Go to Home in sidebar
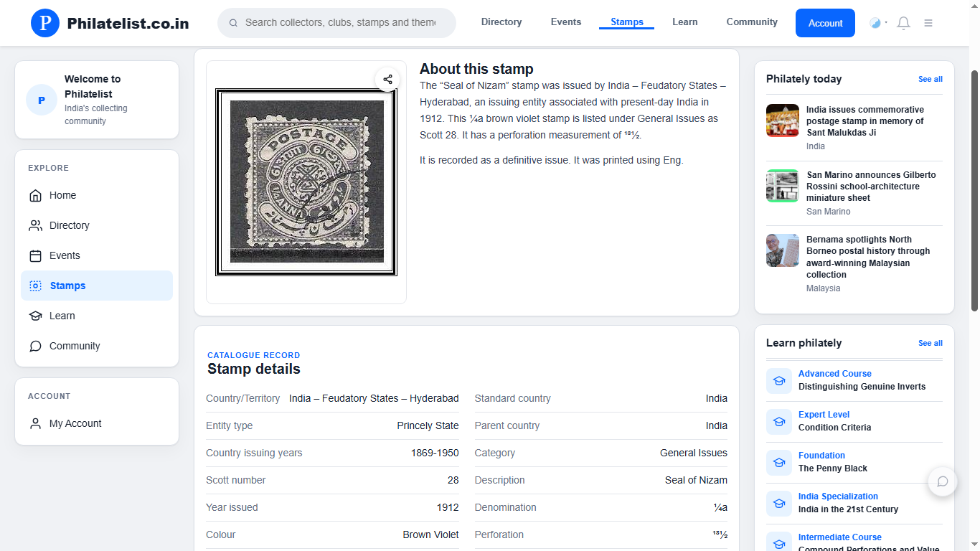 tap(97, 195)
